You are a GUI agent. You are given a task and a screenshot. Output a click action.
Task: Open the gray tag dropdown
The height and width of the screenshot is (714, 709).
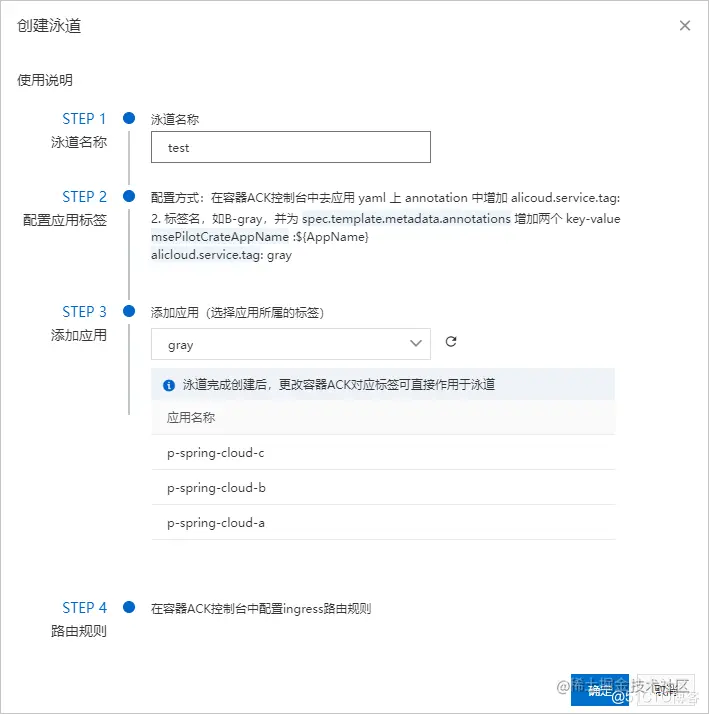291,344
